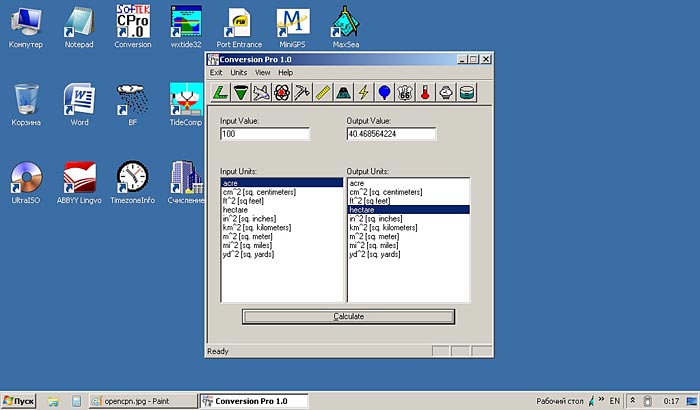This screenshot has height=410, width=700.
Task: Select hectare in Input Units list
Action: (x=282, y=210)
